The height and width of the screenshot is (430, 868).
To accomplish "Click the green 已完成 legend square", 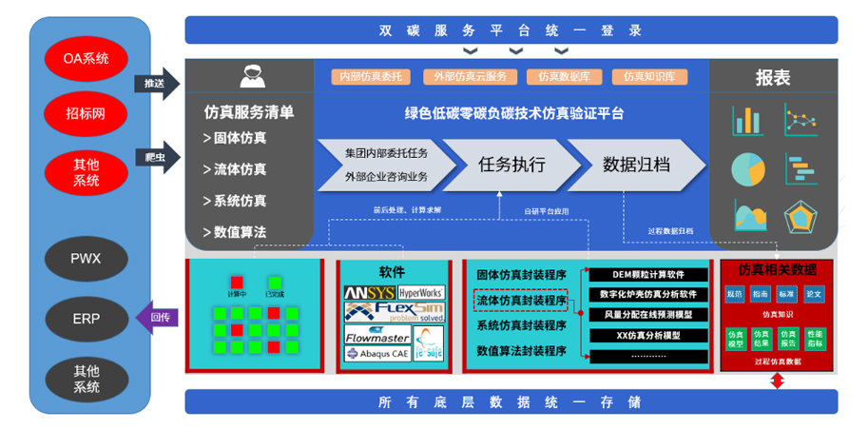I will tap(275, 282).
